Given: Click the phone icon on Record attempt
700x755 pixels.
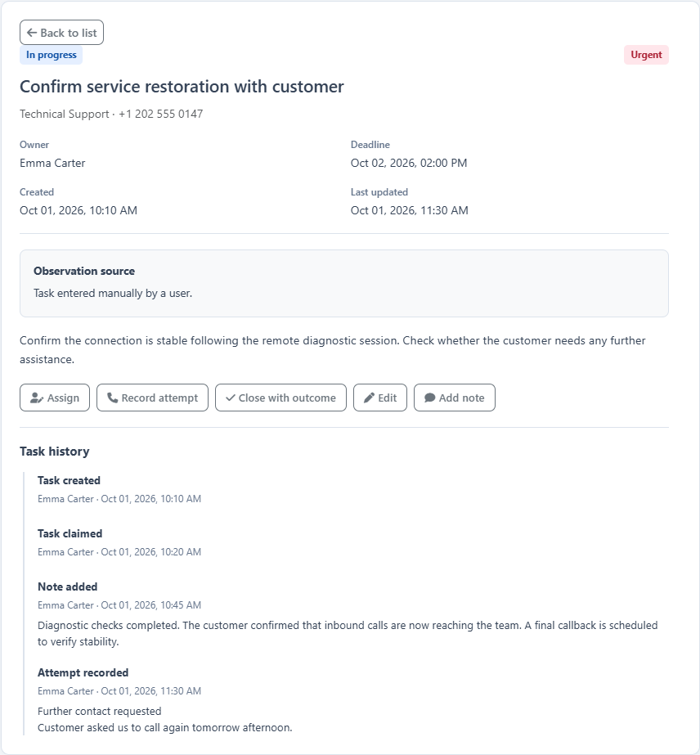Looking at the screenshot, I should pyautogui.click(x=112, y=398).
